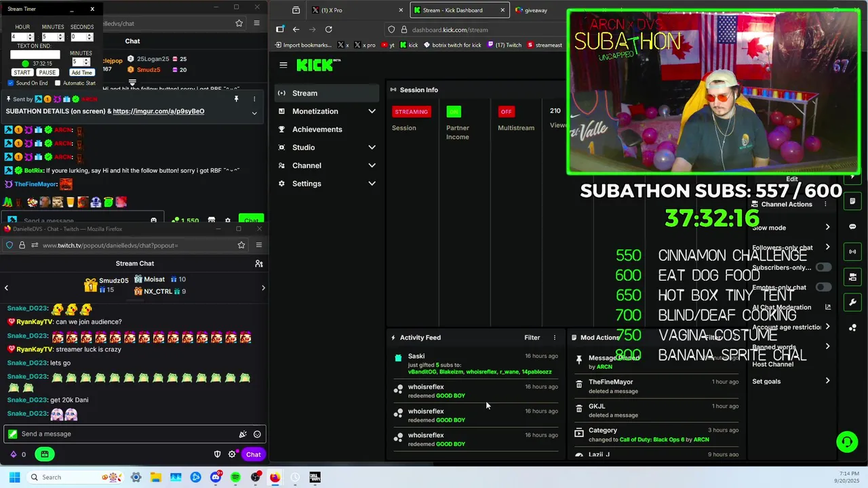This screenshot has width=868, height=488.
Task: Click the Windows Start button
Action: point(14,477)
